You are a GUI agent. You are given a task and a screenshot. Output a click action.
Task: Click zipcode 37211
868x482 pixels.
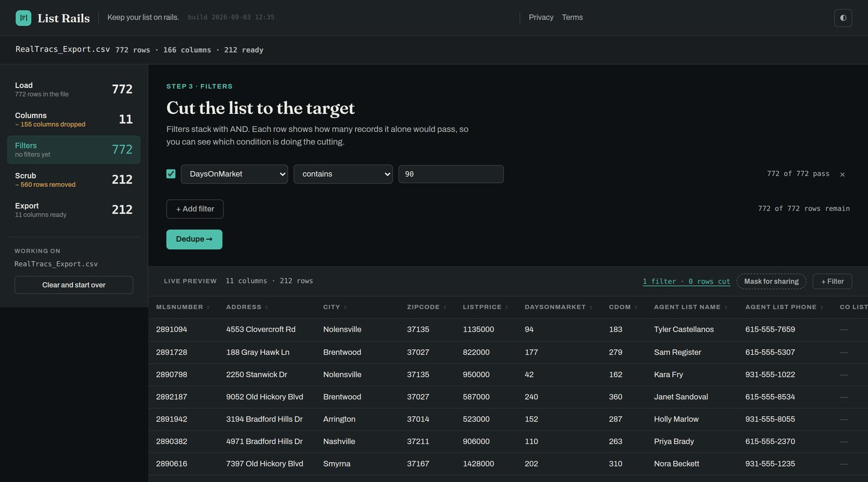coord(418,441)
